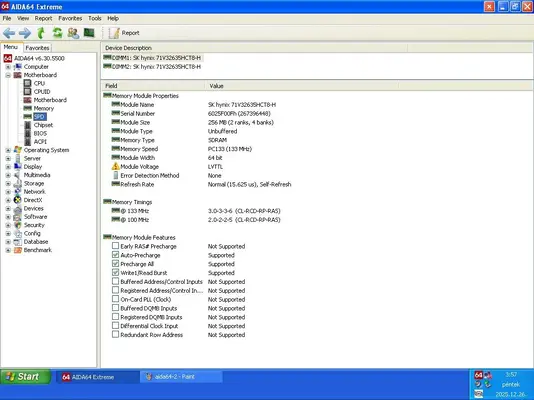Select the CPU icon in the tree
Screen dimensions: 534x400
pos(28,83)
